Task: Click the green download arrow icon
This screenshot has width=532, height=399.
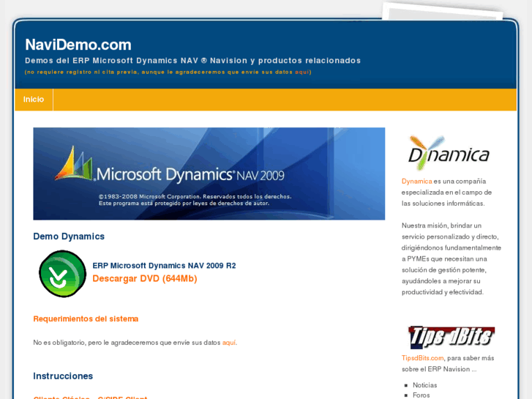Action: point(62,274)
